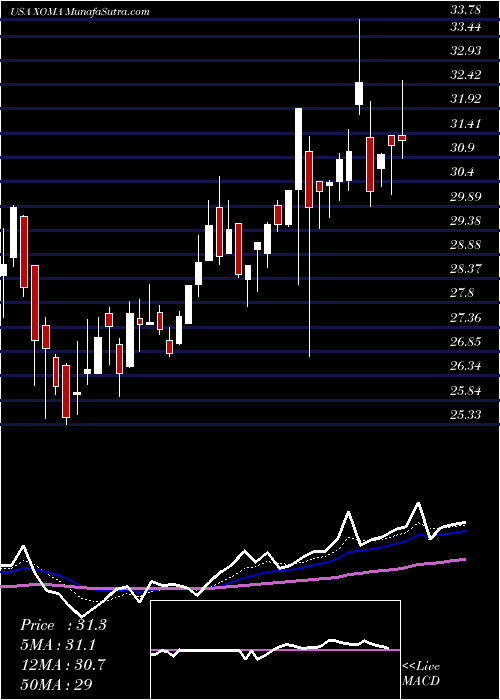The height and width of the screenshot is (700, 500).
Task: Click the 33.44 price axis label
Action: click(x=465, y=27)
